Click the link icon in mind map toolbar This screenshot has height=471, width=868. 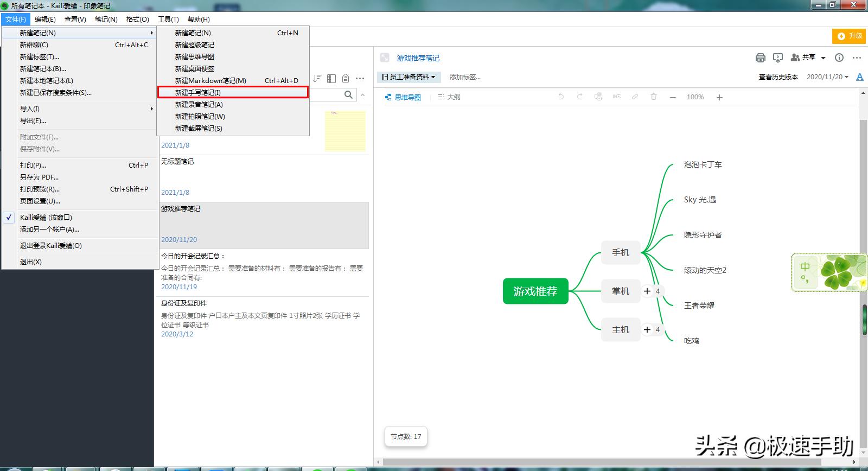pos(635,97)
